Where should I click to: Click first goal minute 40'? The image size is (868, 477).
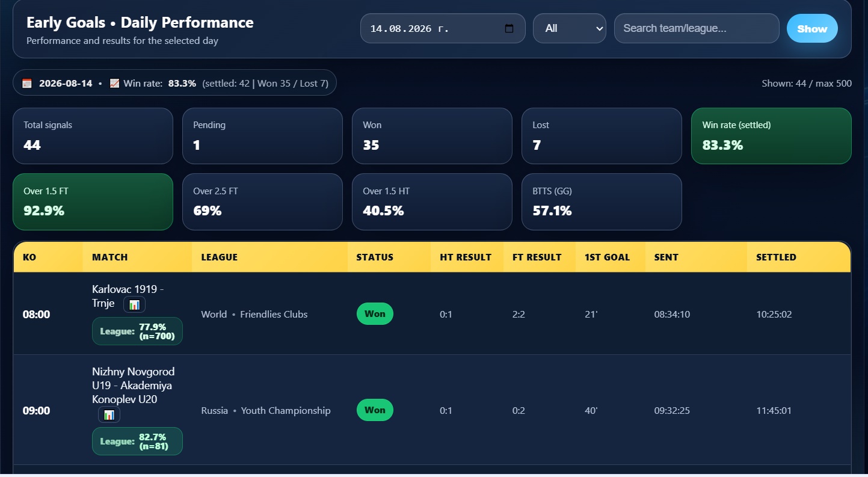pyautogui.click(x=591, y=410)
